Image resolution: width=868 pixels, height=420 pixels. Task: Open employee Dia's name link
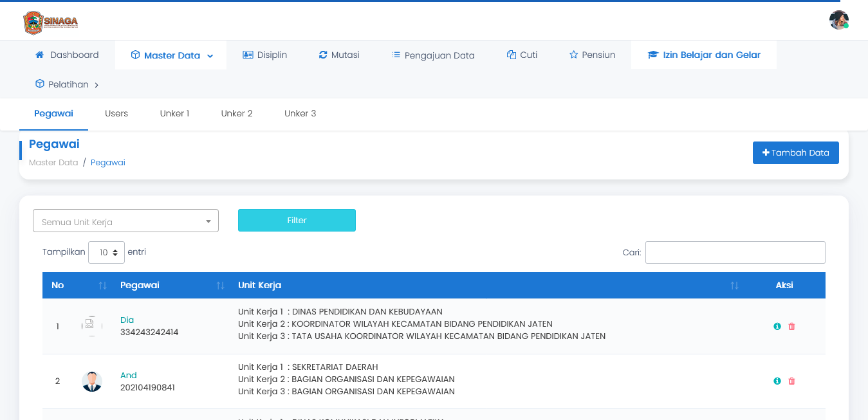(127, 320)
